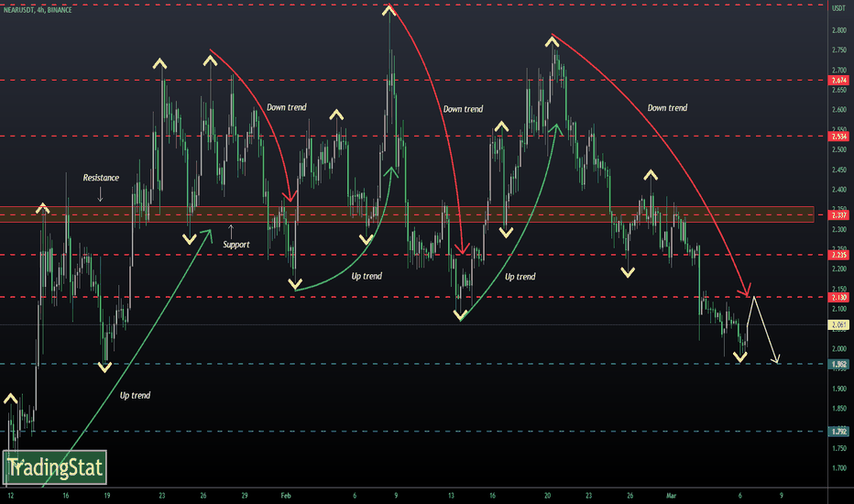Click the 2.100 tick on price axis

pyautogui.click(x=839, y=309)
